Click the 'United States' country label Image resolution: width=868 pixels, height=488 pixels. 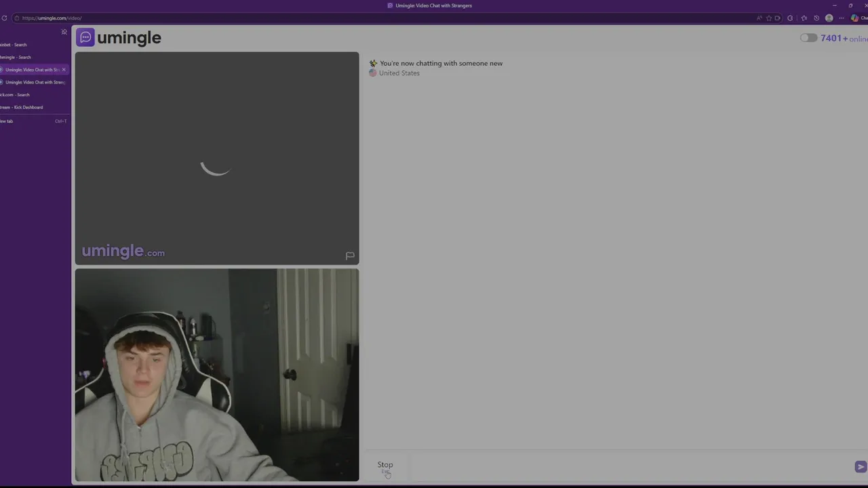tap(399, 73)
